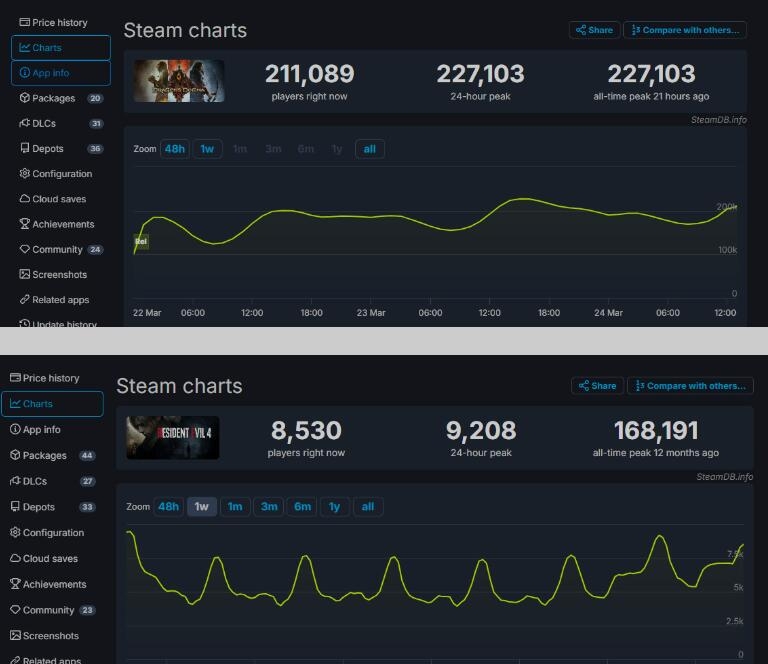
Task: Click the upper Achievements trophy icon
Action: pos(24,224)
